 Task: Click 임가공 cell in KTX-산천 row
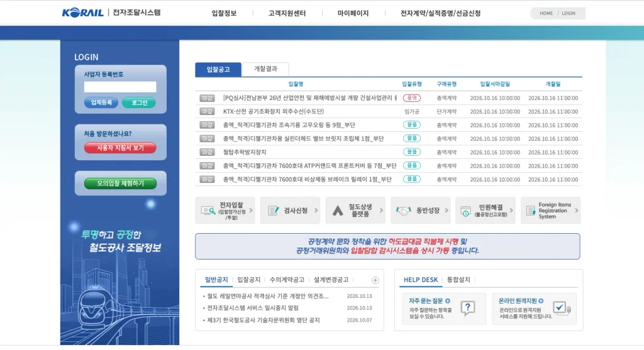click(x=411, y=112)
